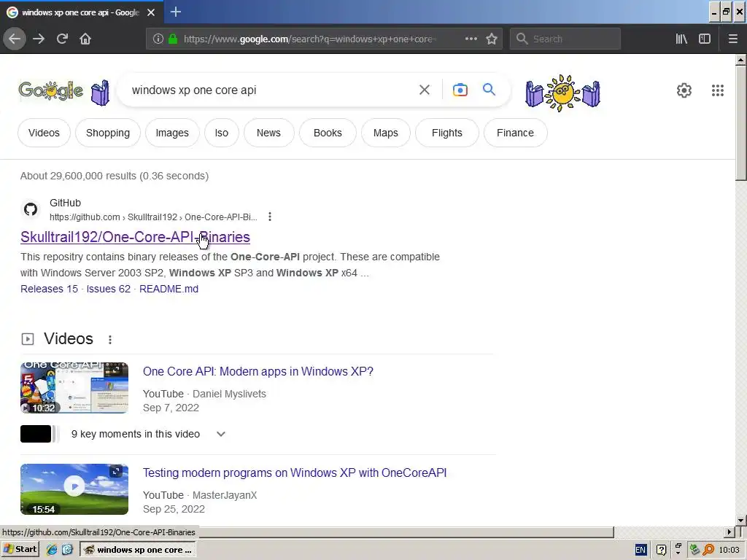
Task: Select the Maps filter
Action: [385, 133]
